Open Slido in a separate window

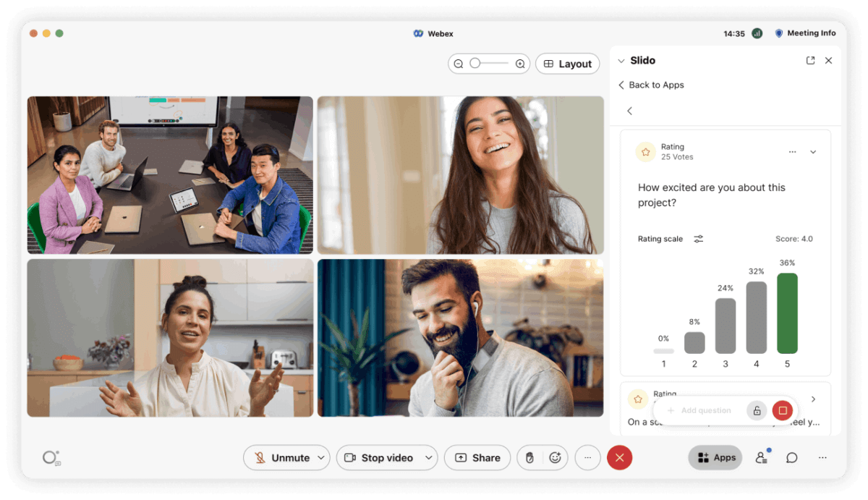810,60
